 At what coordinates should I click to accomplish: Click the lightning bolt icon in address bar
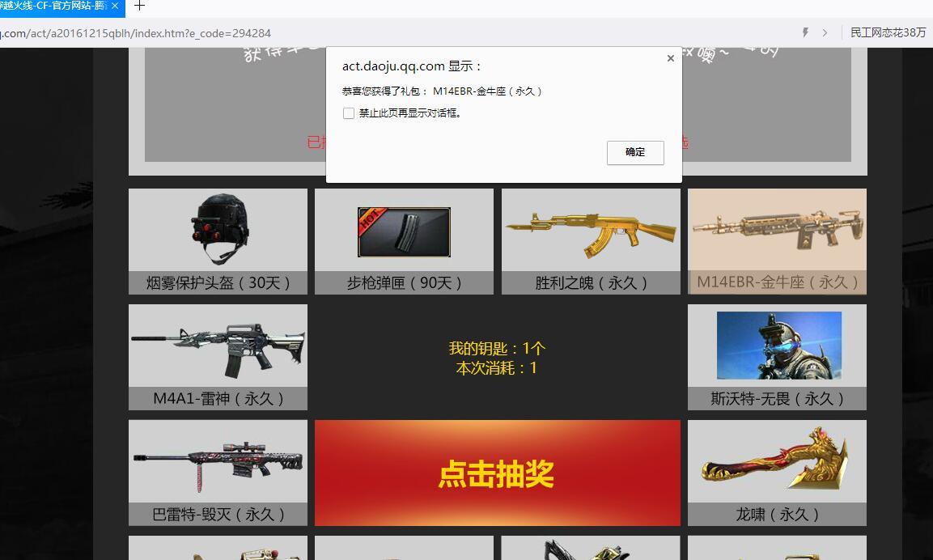(805, 32)
